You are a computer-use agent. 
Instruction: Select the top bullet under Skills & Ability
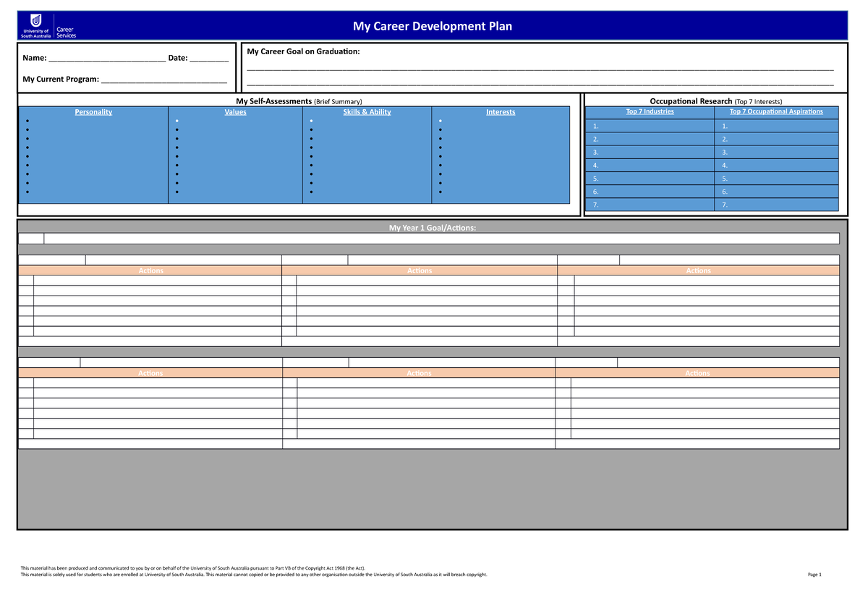click(311, 121)
